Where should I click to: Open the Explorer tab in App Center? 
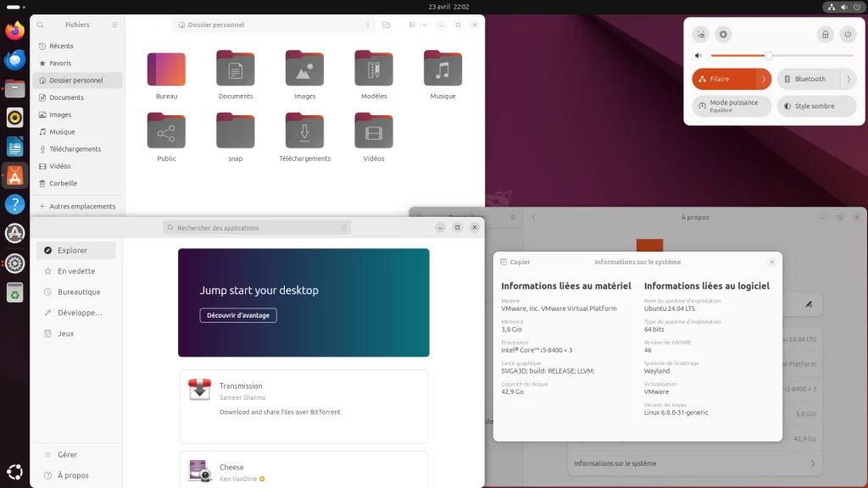click(75, 250)
